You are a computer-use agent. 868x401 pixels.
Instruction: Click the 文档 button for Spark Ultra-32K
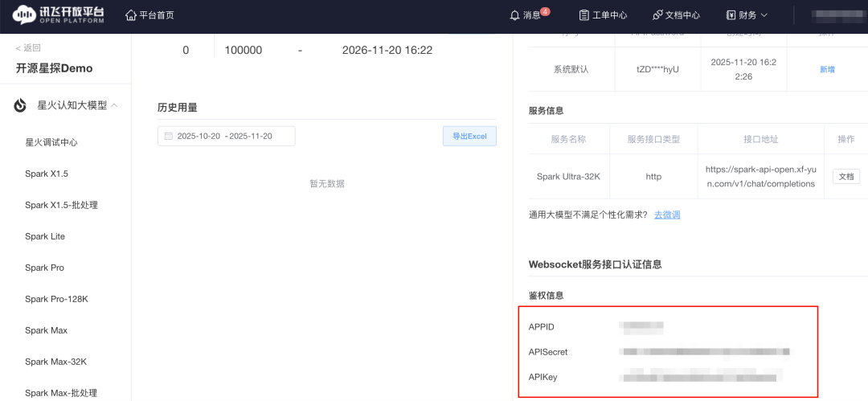tap(846, 177)
